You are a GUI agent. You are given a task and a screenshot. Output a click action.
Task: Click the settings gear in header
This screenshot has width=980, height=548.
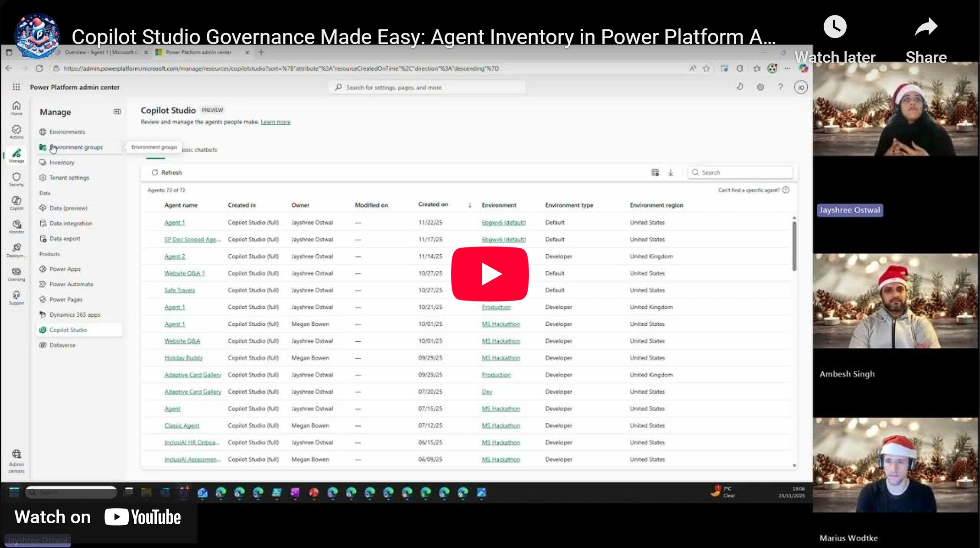click(x=760, y=87)
